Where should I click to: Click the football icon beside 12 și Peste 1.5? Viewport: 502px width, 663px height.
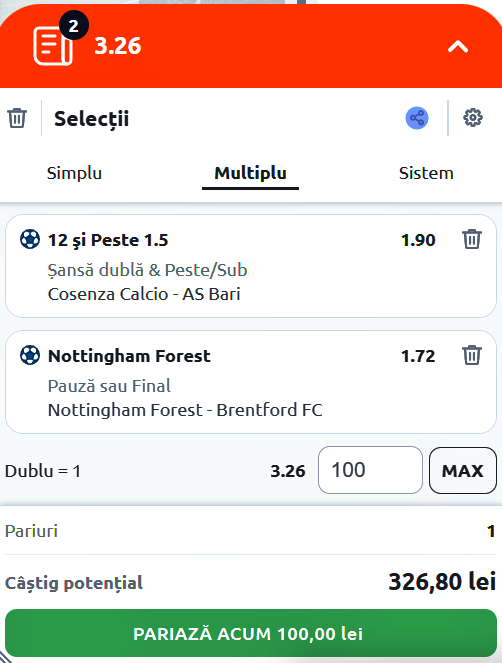30,239
